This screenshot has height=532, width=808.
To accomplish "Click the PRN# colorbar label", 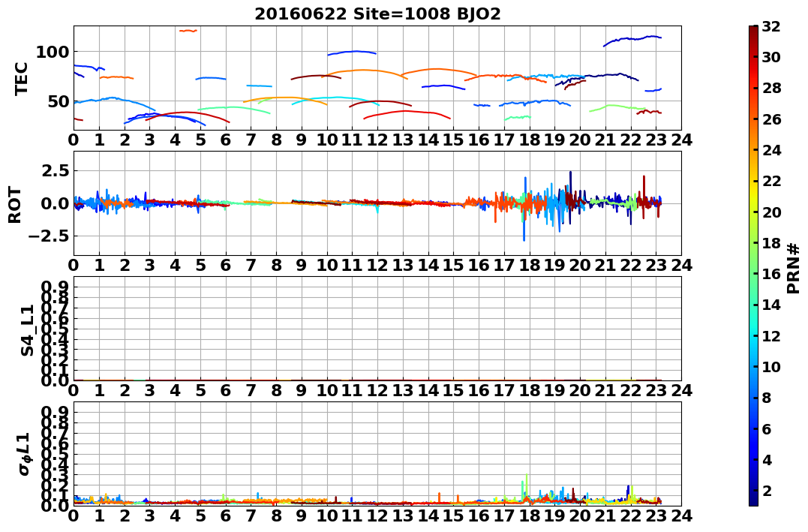I will [793, 268].
